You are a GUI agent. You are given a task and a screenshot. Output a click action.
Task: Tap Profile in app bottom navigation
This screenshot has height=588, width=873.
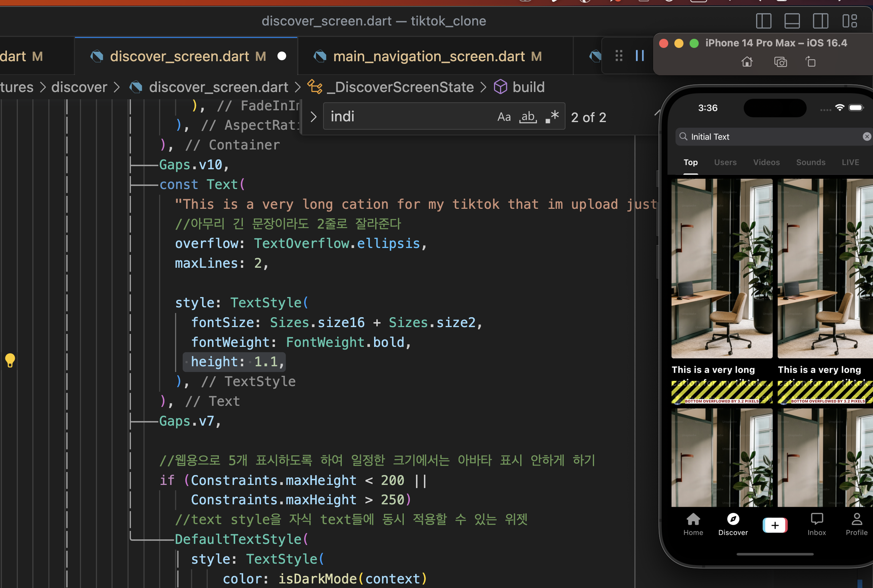pyautogui.click(x=856, y=524)
